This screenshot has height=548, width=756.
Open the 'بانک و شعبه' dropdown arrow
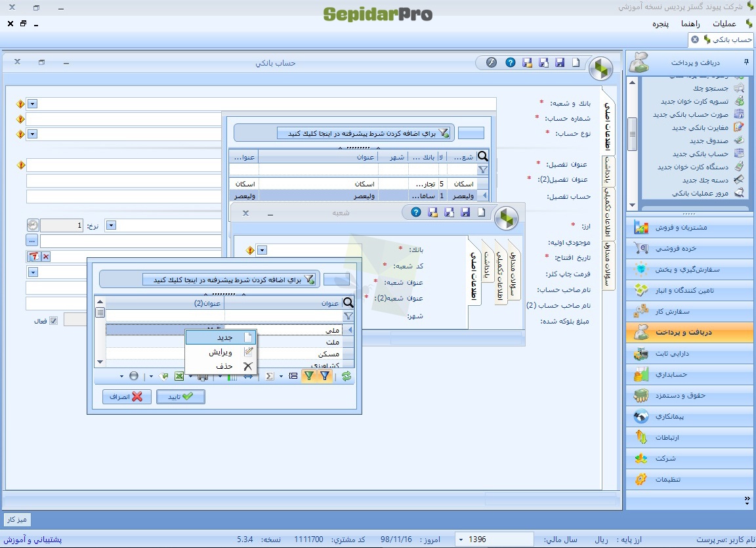point(32,104)
